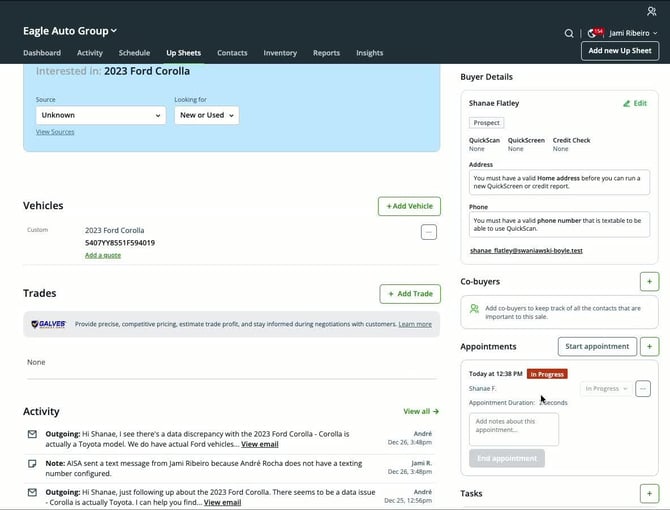Add a new task with plus icon
The width and height of the screenshot is (670, 510).
(648, 494)
